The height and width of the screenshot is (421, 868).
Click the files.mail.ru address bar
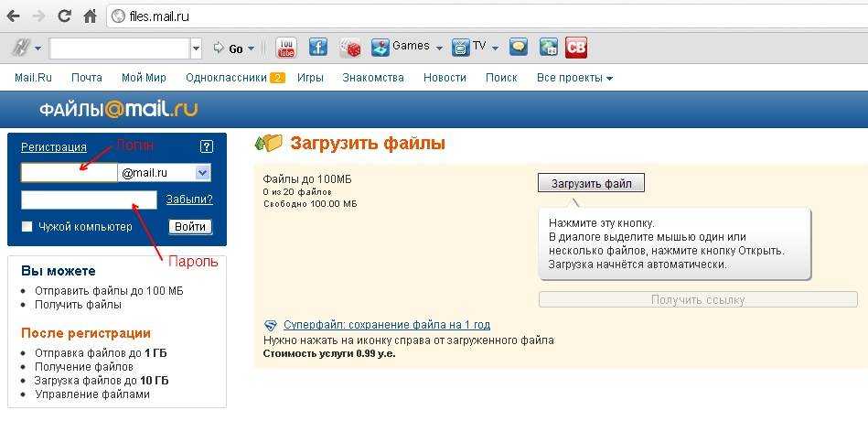coord(488,16)
